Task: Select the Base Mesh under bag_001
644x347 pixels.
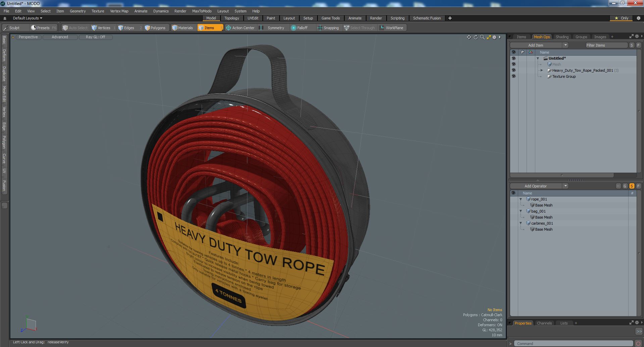Action: (544, 217)
